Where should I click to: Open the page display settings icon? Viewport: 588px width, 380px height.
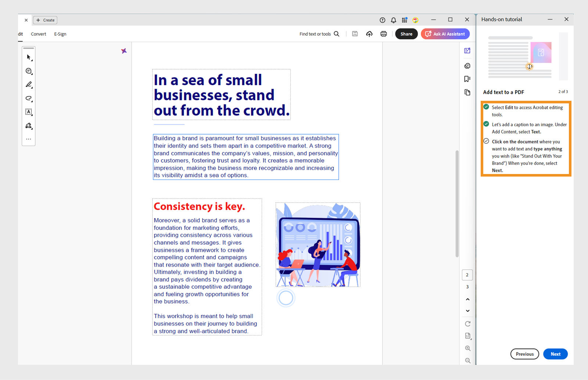[467, 336]
